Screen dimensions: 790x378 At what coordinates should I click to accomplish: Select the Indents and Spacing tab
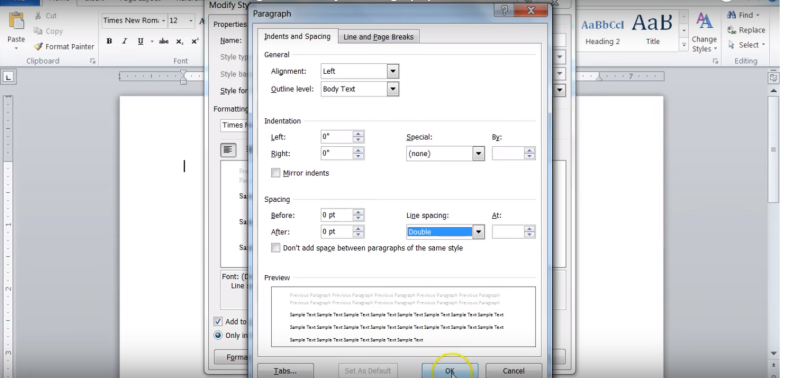[297, 36]
